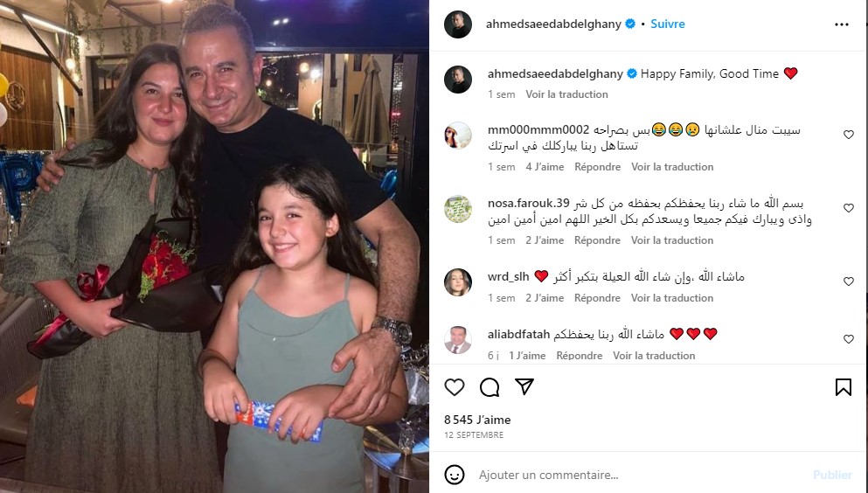The width and height of the screenshot is (868, 493).
Task: Open wrd_slh's profile avatar
Action: pyautogui.click(x=458, y=282)
